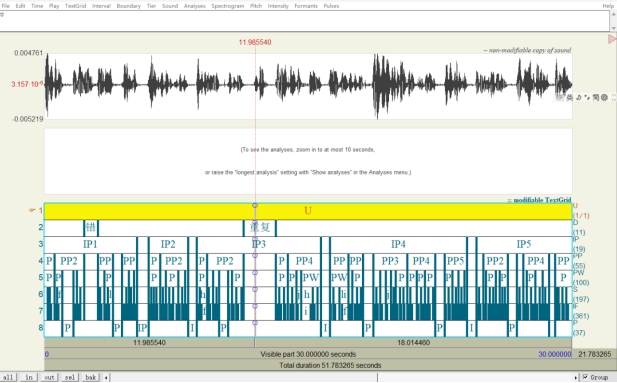Open the TextGrid menu
Image resolution: width=617 pixels, height=383 pixels.
(x=75, y=6)
